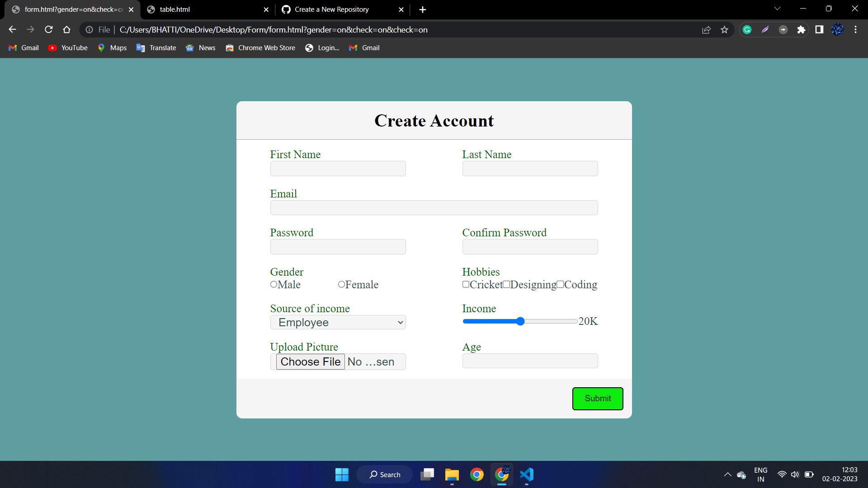Check the Cricket hobby checkbox
The height and width of the screenshot is (488, 868).
(466, 284)
